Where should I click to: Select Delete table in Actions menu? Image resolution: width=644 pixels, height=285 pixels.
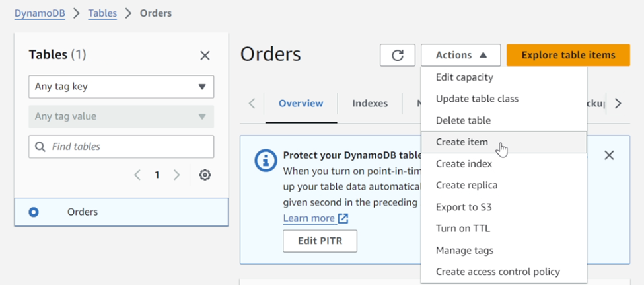click(503, 120)
